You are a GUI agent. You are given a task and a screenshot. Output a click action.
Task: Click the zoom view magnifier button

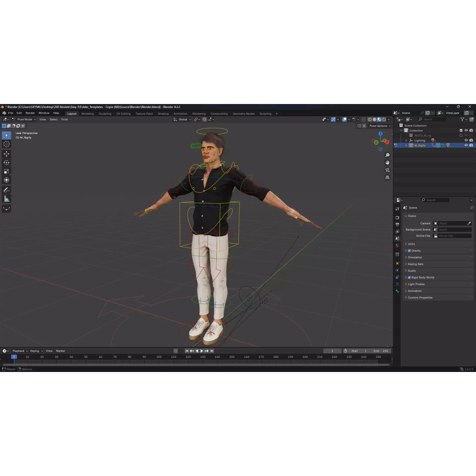(x=387, y=155)
